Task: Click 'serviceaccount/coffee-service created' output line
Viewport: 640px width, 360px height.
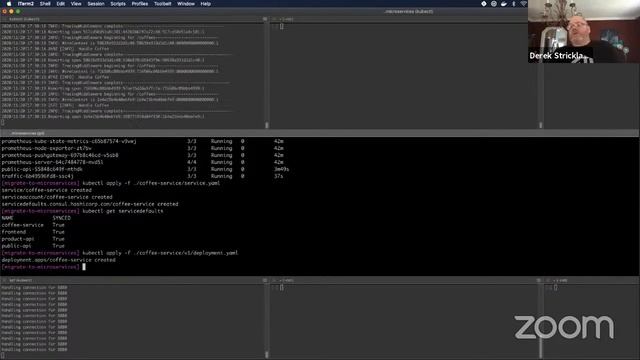Action: click(57, 197)
